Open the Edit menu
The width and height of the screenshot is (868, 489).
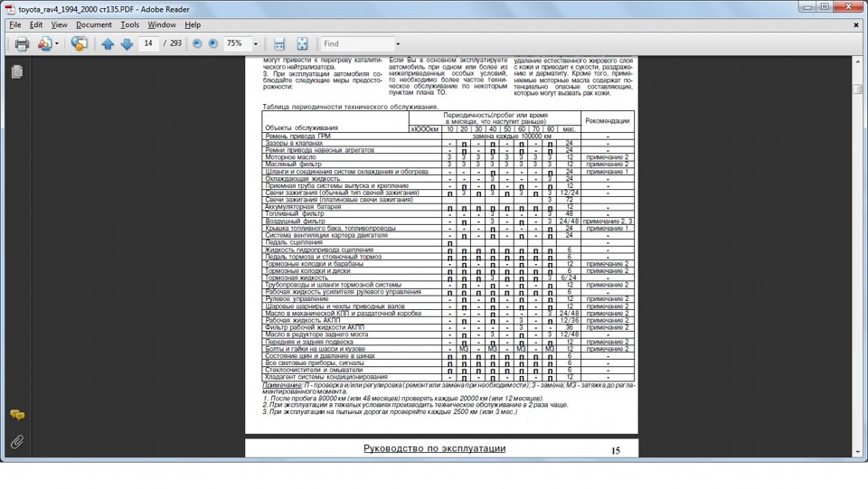36,25
